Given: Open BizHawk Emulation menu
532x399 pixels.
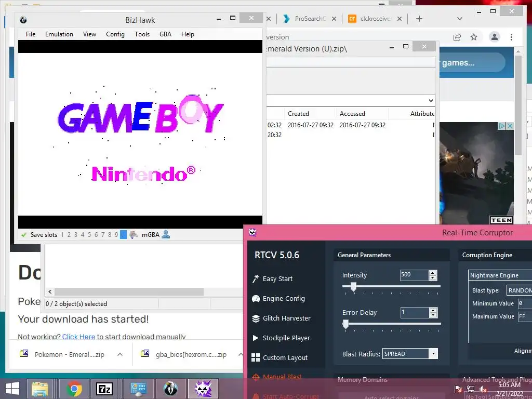Looking at the screenshot, I should coord(59,34).
